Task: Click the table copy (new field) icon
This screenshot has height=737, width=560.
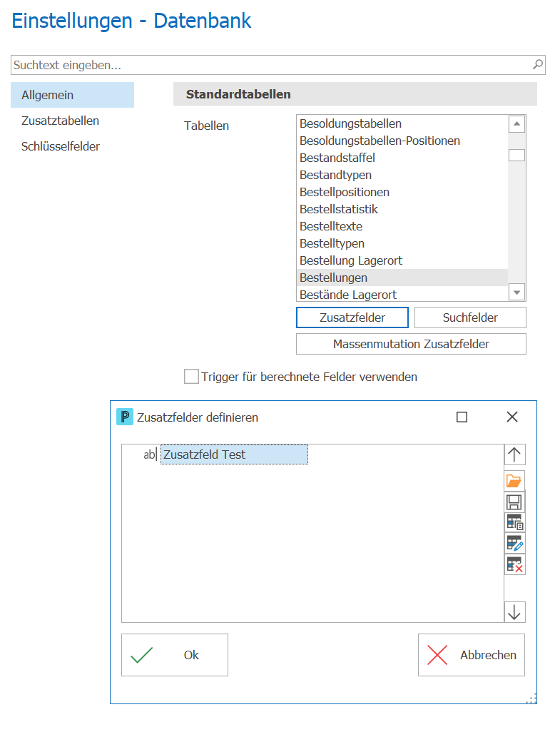Action: tap(514, 523)
